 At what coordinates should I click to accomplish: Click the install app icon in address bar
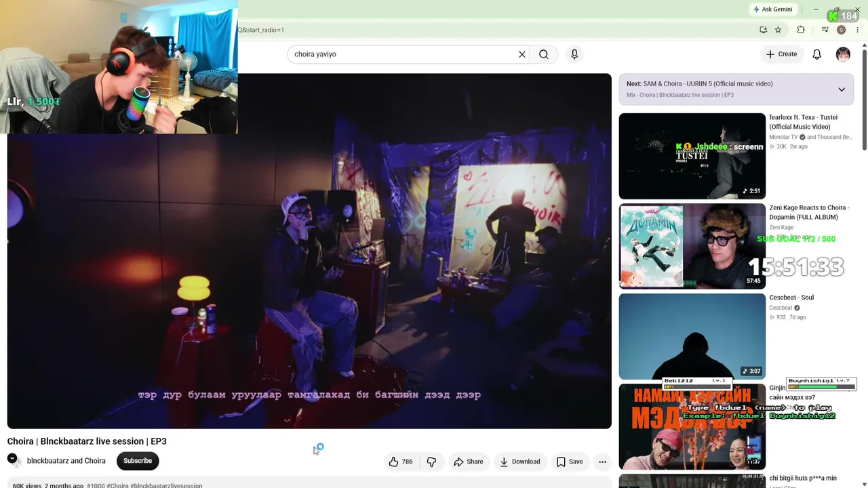(x=763, y=30)
